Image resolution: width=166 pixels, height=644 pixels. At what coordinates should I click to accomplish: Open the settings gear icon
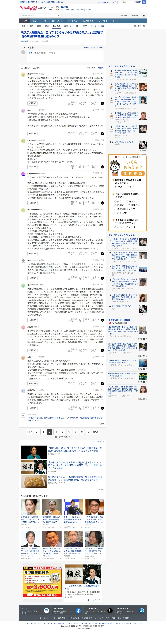click(x=144, y=16)
